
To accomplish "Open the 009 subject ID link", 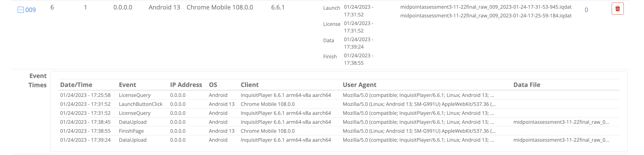I will coord(30,10).
